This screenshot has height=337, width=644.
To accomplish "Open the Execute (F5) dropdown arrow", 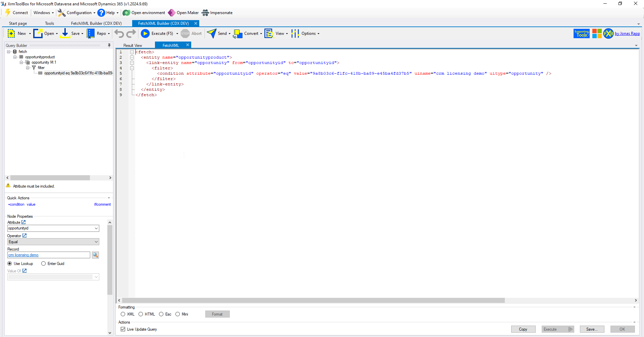I will coord(177,33).
